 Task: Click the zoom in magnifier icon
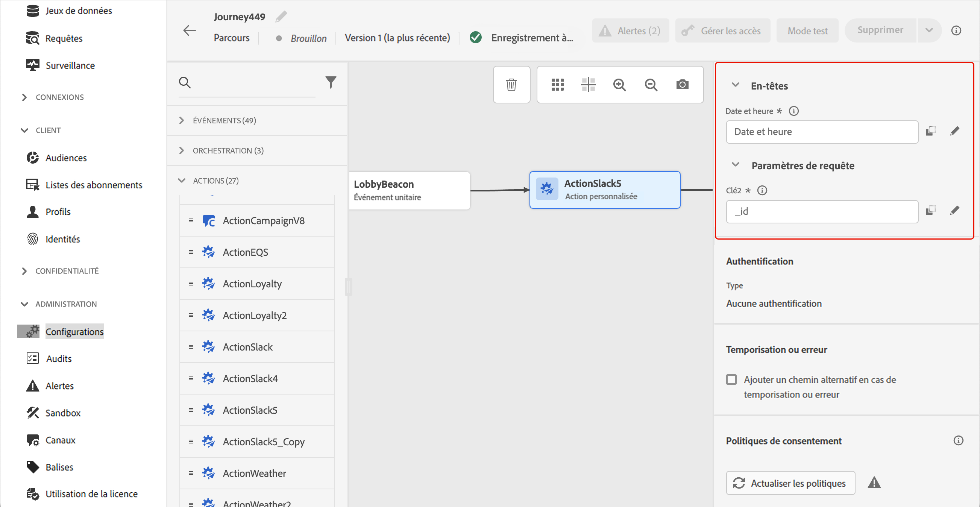click(x=619, y=85)
